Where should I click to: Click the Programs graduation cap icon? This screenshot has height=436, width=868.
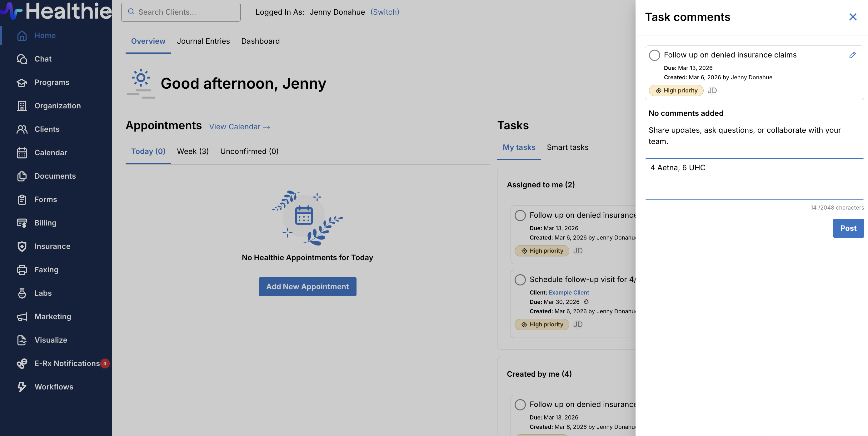click(22, 82)
